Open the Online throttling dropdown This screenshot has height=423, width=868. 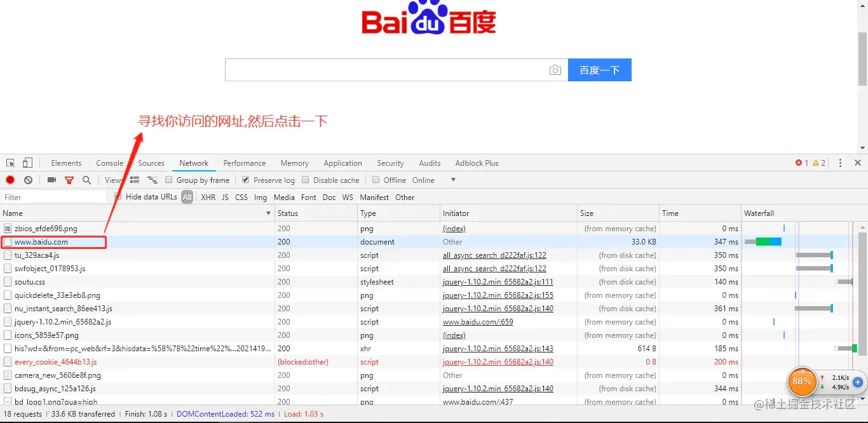tap(435, 180)
